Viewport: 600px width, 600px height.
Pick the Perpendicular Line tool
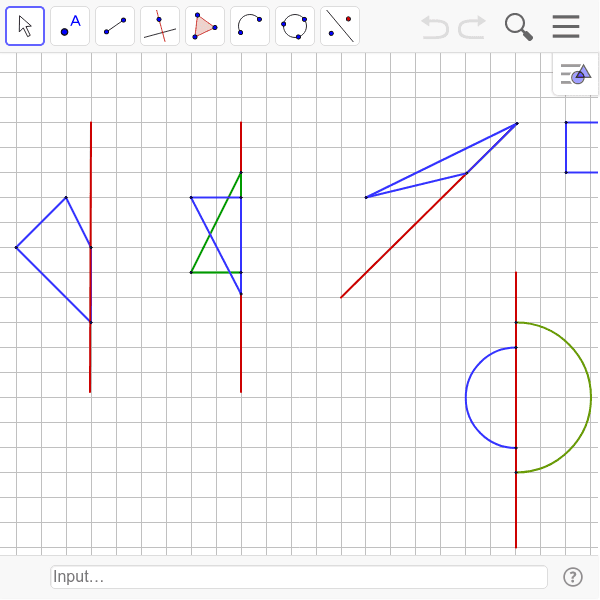point(160,26)
